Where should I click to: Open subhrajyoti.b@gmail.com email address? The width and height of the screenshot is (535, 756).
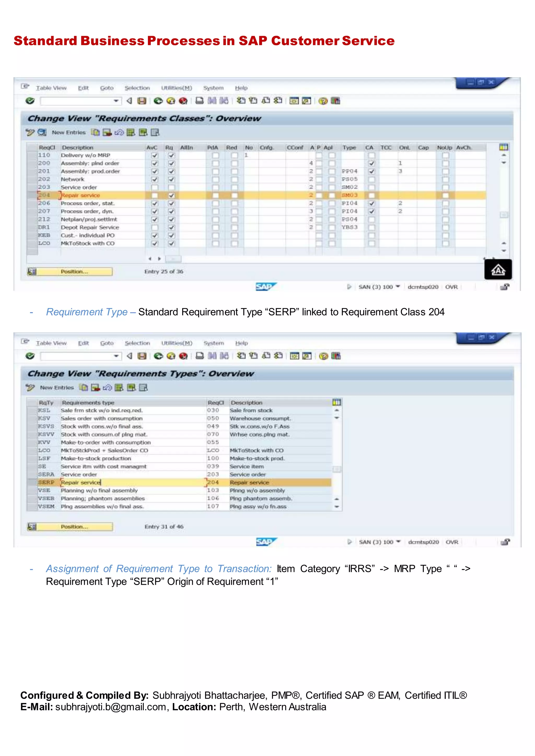(x=111, y=707)
